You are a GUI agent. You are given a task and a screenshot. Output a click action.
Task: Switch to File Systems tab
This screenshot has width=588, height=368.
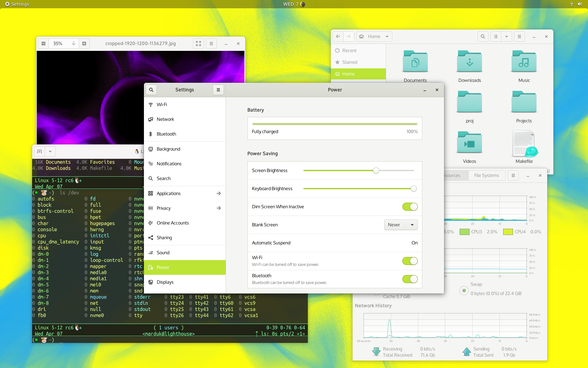486,175
